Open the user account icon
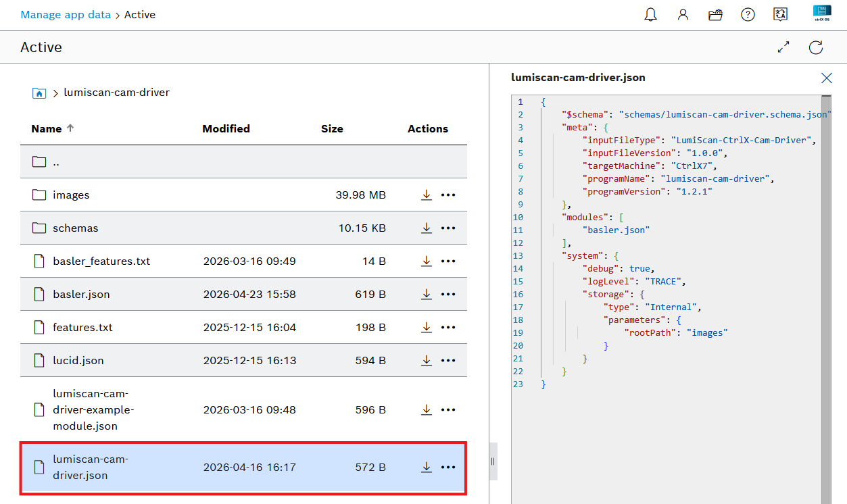The width and height of the screenshot is (847, 504). [x=683, y=15]
